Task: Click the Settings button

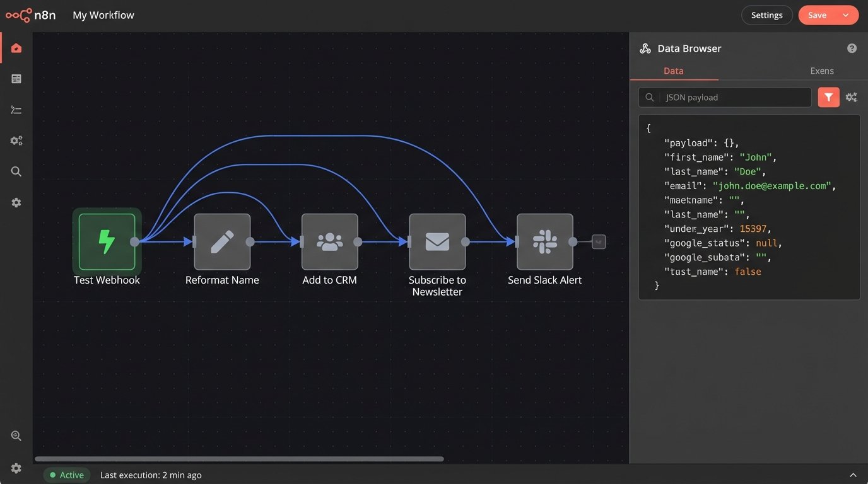Action: coord(766,15)
